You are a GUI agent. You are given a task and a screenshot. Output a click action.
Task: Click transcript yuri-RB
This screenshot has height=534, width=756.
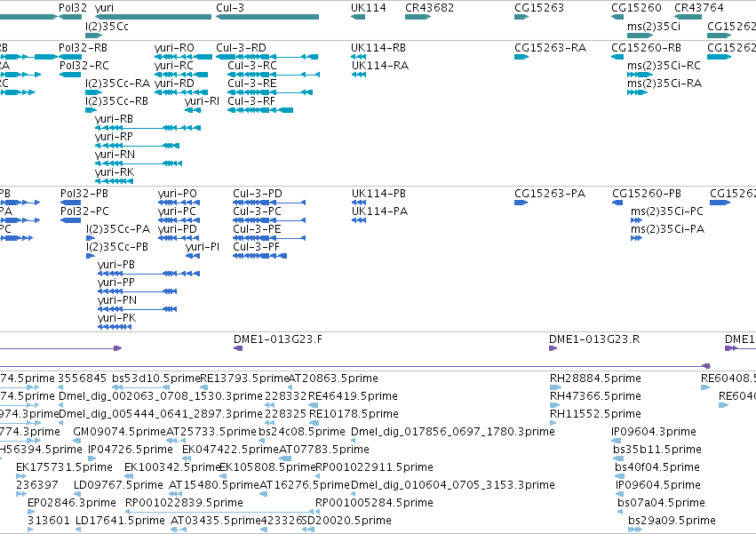114,119
